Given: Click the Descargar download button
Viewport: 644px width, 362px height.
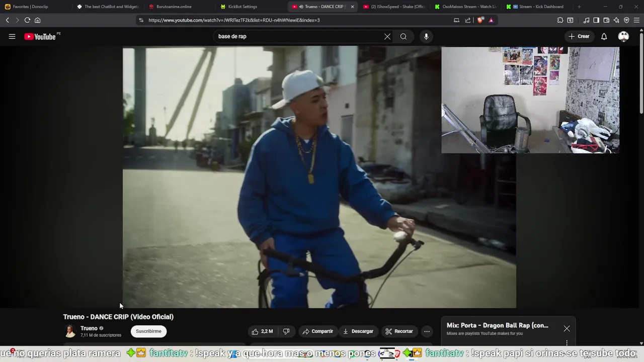Looking at the screenshot, I should pyautogui.click(x=358, y=331).
